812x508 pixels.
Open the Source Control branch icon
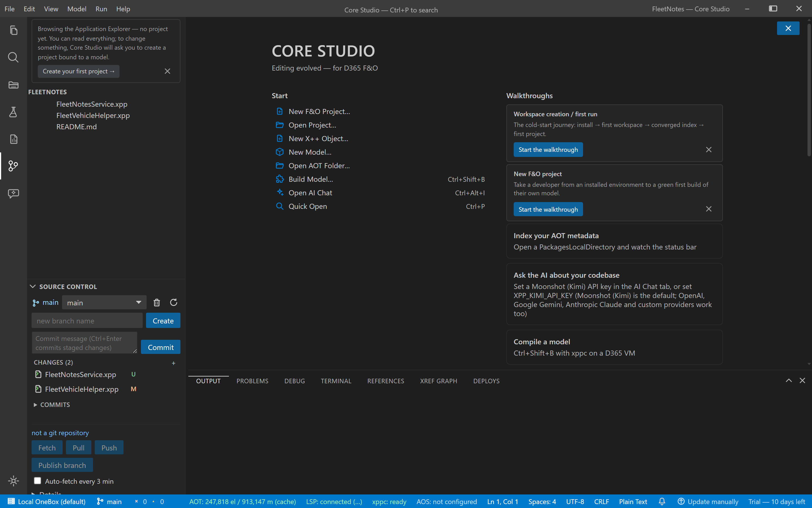14,166
